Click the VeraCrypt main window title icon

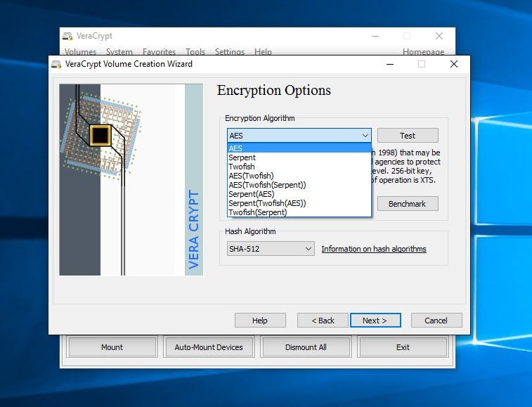[67, 36]
